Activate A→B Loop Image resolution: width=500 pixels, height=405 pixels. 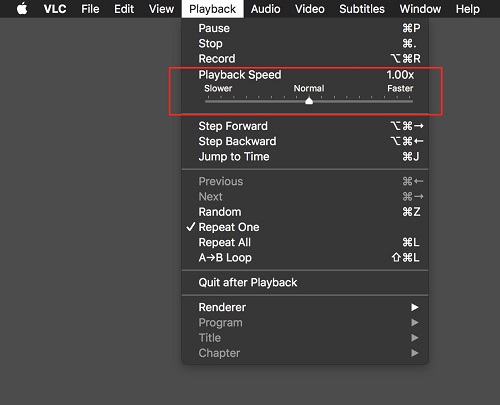(x=305, y=258)
